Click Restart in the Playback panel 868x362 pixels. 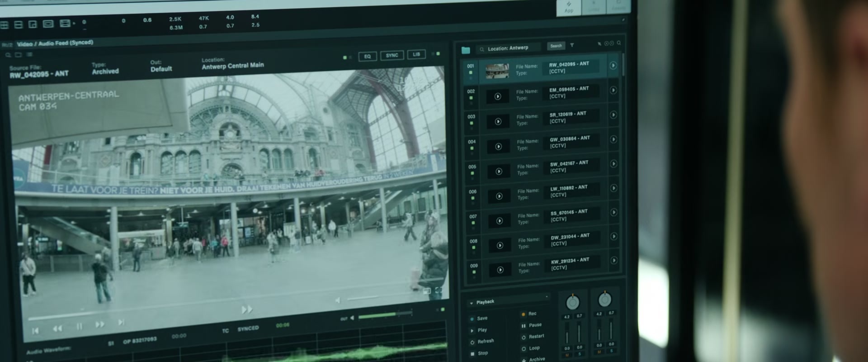click(x=533, y=337)
